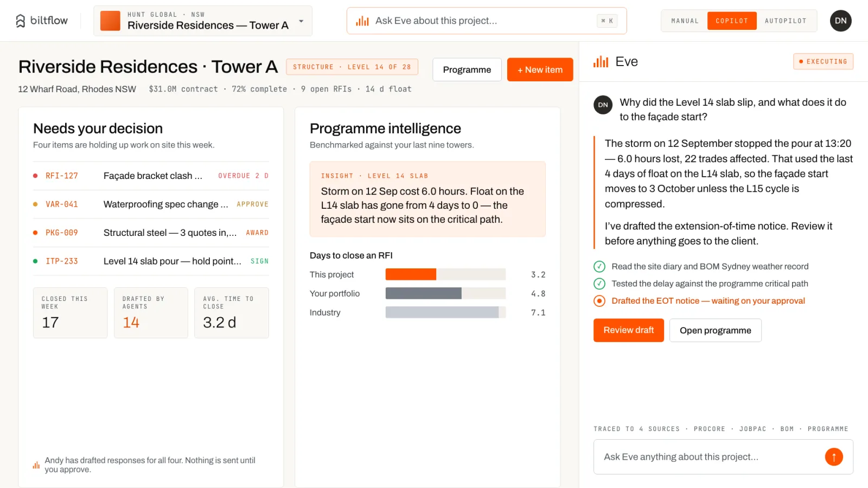Open the RFI-127 façade bracket clash row
This screenshot has width=868, height=488.
(x=151, y=176)
